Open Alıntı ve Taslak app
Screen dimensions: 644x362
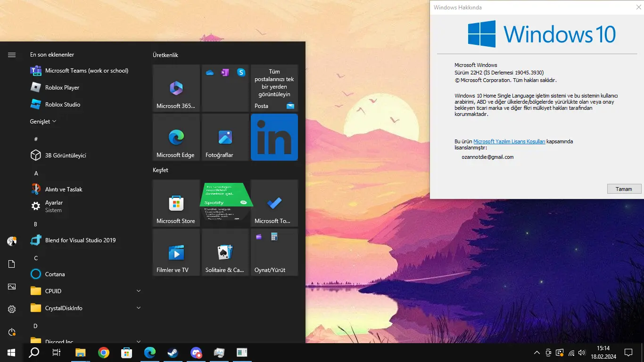click(86, 189)
